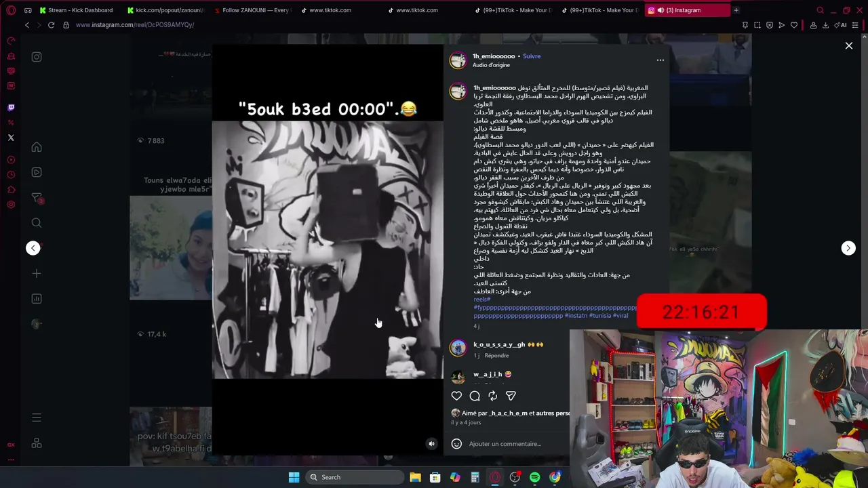Open Instagram search in the sidebar
Image resolution: width=868 pixels, height=488 pixels.
point(37,223)
